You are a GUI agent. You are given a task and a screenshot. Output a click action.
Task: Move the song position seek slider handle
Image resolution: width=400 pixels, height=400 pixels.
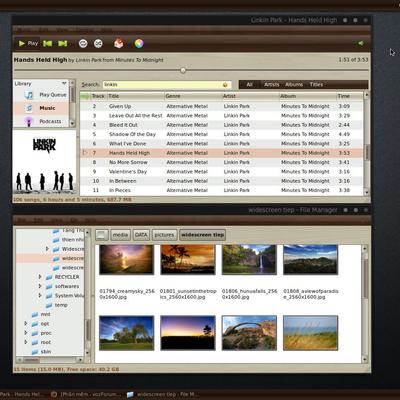(183, 70)
